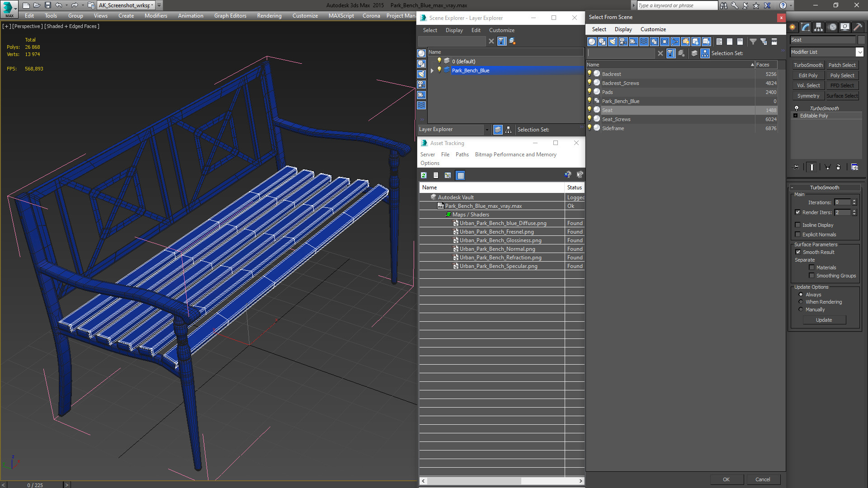The image size is (868, 488).
Task: Select the MAXScript menu item
Action: (x=342, y=15)
